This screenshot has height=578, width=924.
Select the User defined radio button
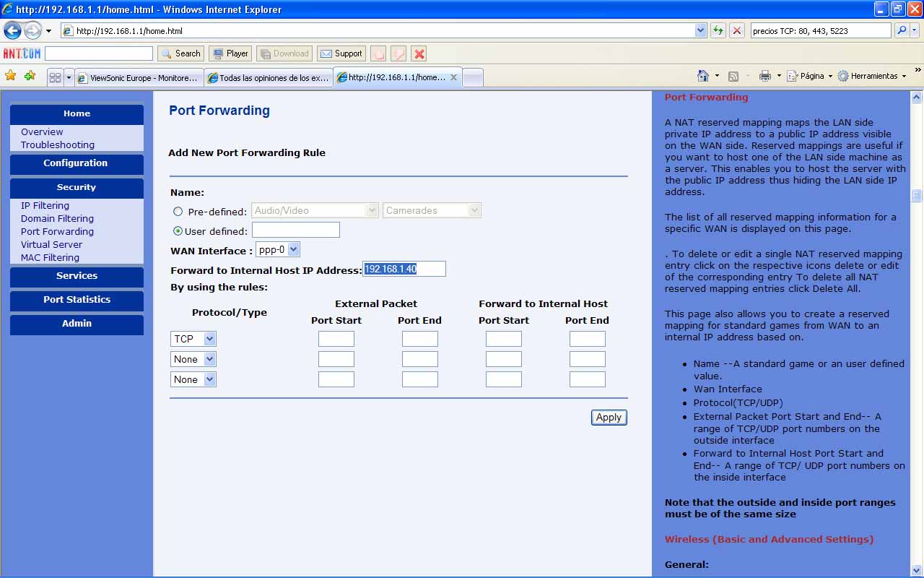[x=178, y=231]
